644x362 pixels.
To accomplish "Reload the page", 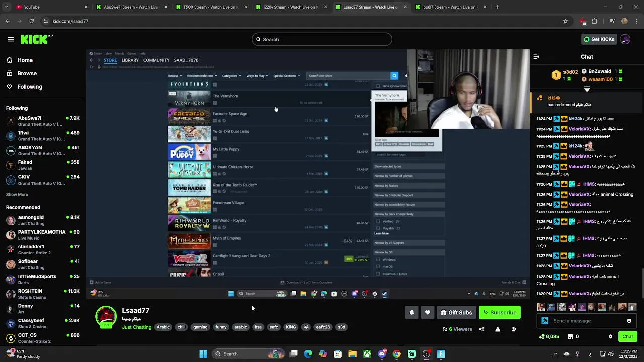I will (32, 21).
